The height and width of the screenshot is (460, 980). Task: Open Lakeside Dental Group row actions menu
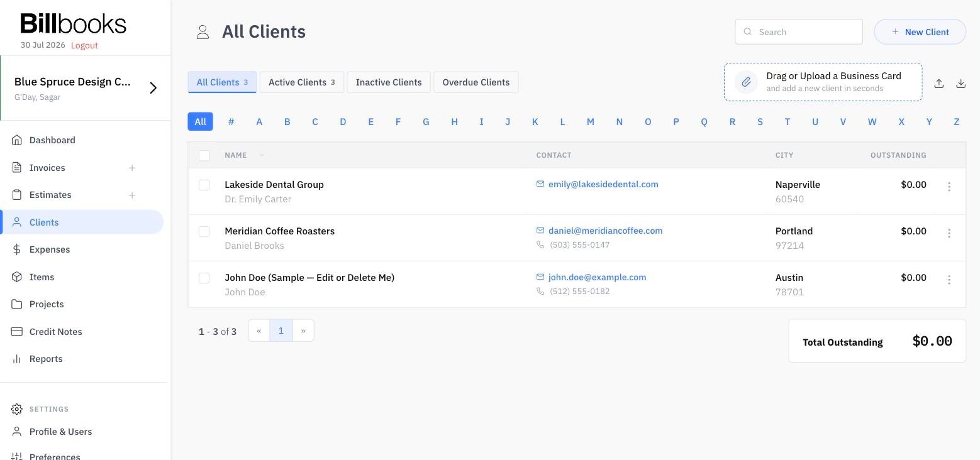click(949, 187)
